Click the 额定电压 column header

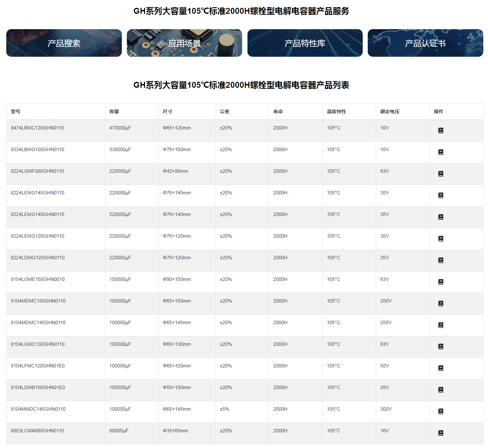click(390, 112)
